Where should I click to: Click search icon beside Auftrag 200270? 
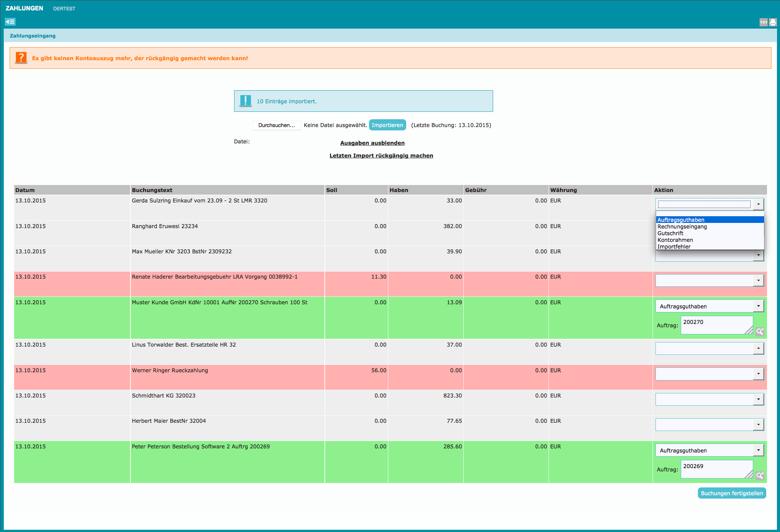tap(760, 331)
